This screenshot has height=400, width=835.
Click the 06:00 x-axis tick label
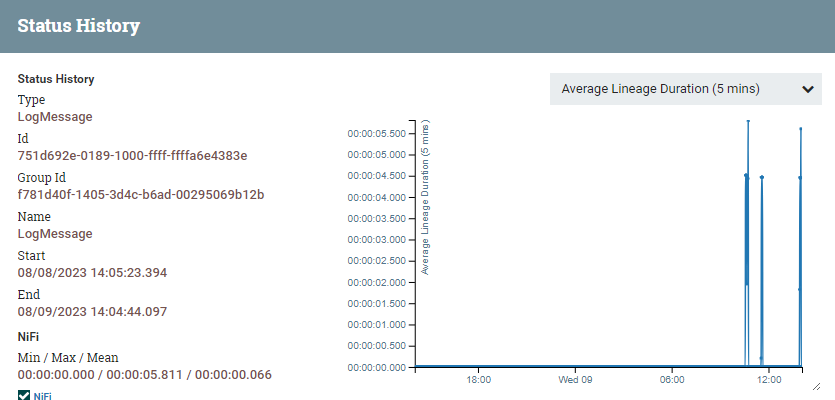tap(672, 380)
